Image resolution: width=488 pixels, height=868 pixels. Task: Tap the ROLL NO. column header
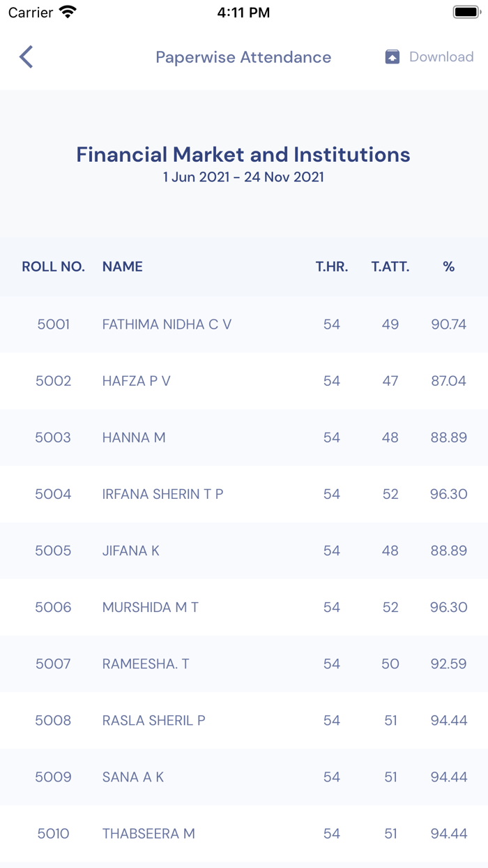pos(53,267)
